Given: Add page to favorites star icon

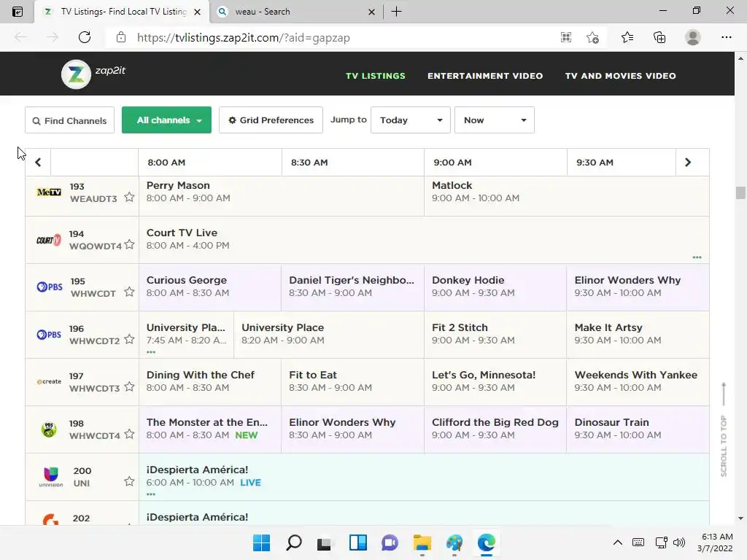Looking at the screenshot, I should point(592,37).
